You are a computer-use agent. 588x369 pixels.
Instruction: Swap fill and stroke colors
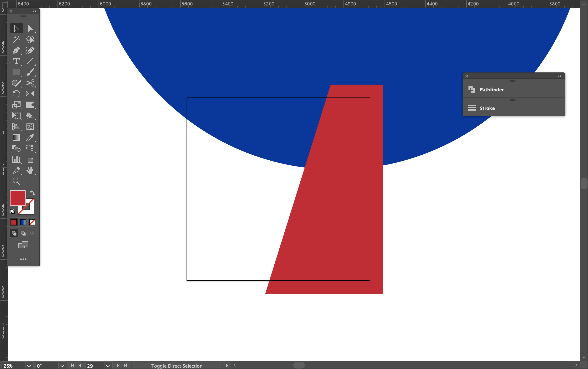click(32, 193)
